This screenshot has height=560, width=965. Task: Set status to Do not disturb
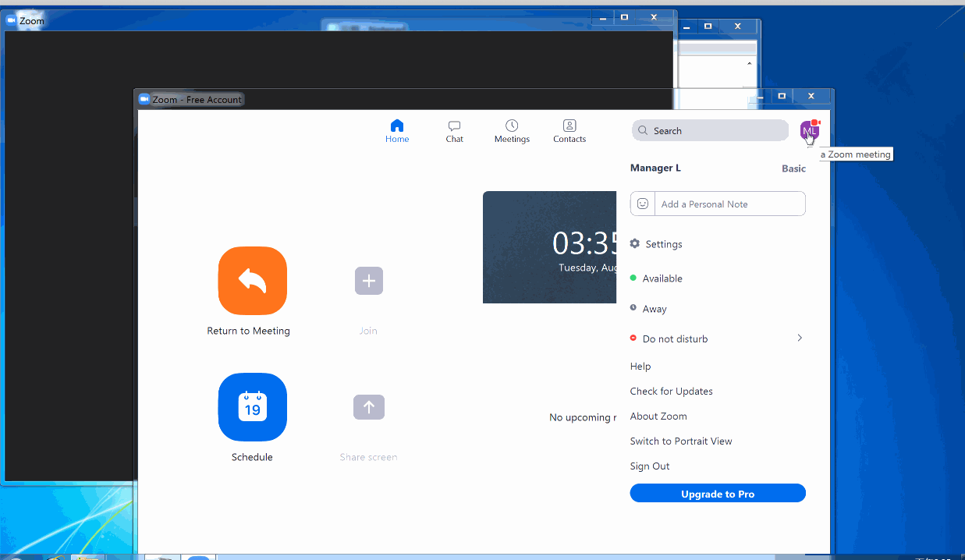point(675,339)
